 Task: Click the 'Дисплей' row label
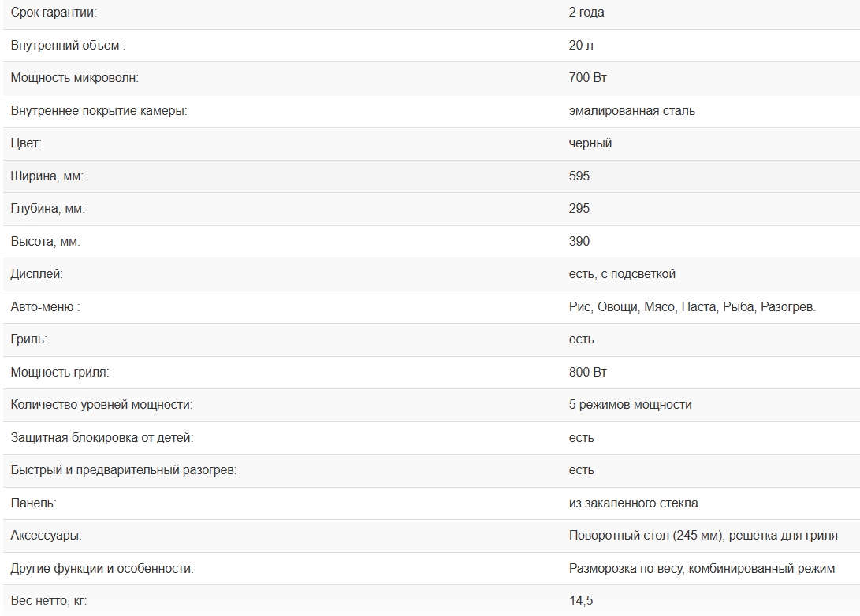point(36,274)
